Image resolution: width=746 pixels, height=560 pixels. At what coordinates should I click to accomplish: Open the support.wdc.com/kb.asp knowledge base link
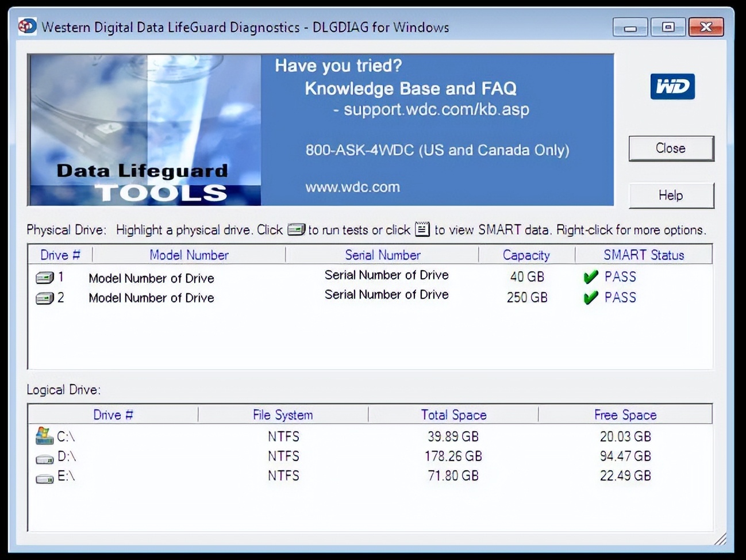click(x=436, y=109)
